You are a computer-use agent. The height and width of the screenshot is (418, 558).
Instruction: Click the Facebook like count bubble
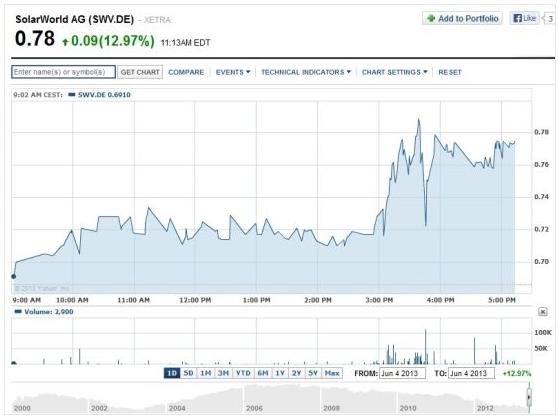549,18
